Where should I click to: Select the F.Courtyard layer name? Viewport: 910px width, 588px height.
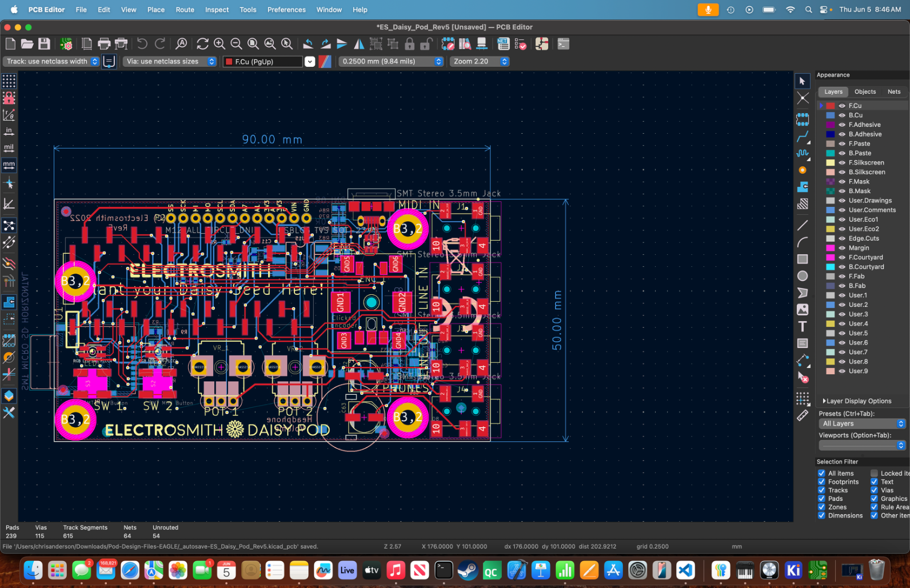pyautogui.click(x=865, y=257)
